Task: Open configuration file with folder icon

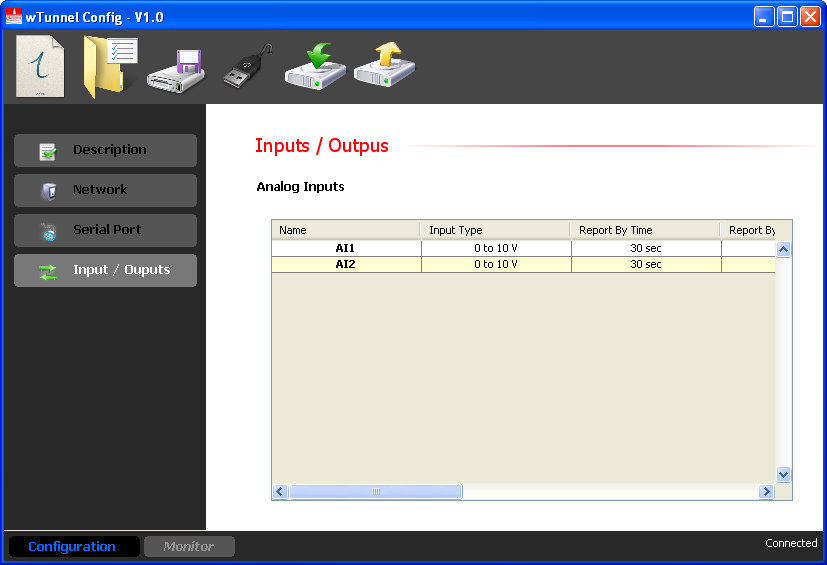Action: coord(108,67)
